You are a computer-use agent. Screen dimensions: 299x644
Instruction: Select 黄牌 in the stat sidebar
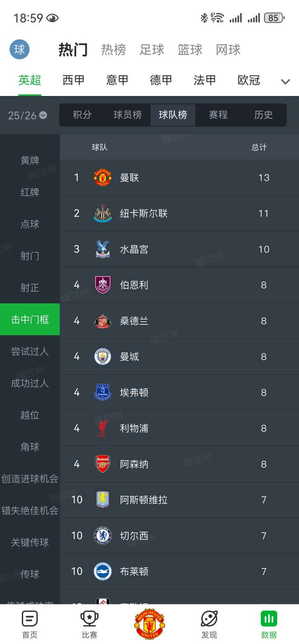click(x=30, y=161)
